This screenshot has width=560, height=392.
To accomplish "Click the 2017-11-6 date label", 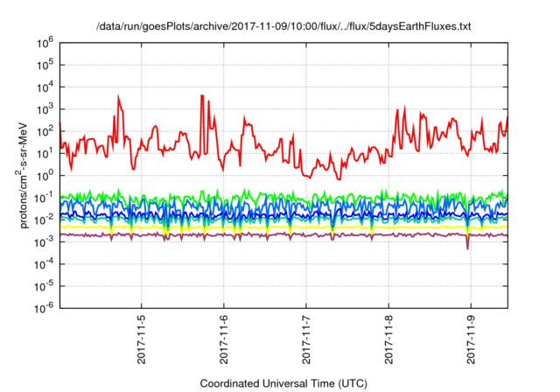I will pos(224,339).
